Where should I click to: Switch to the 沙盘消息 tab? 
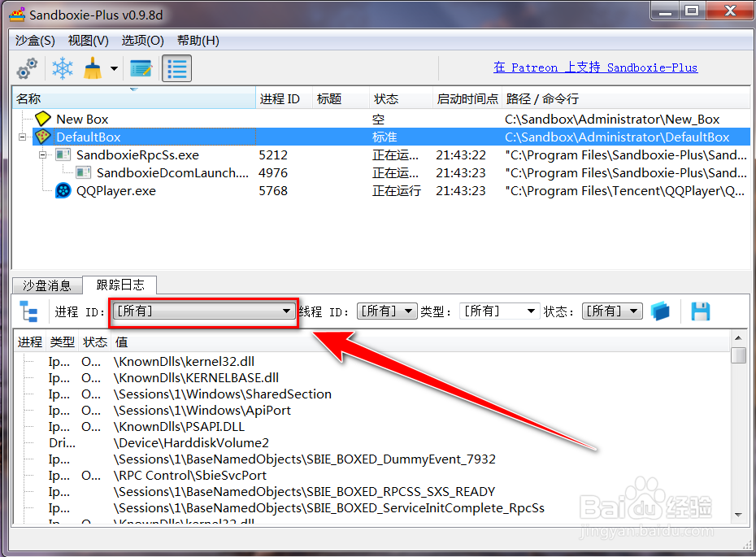tap(47, 285)
